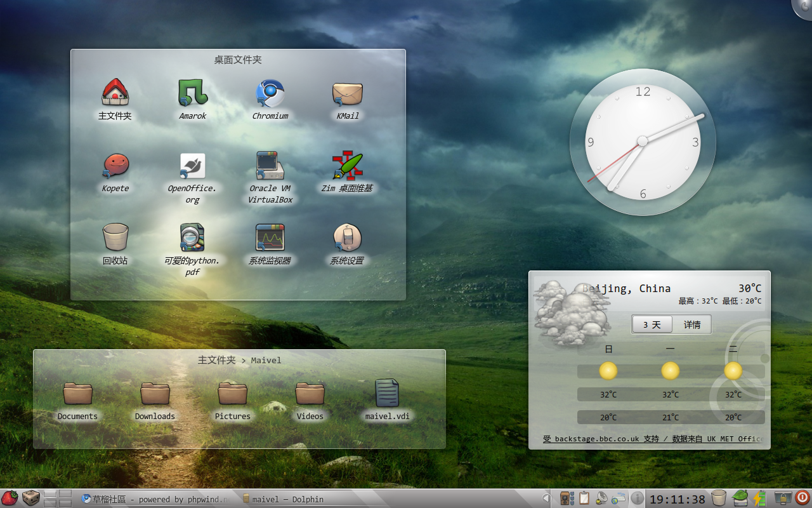Image resolution: width=812 pixels, height=508 pixels.
Task: Expand hidden system tray icons arrow
Action: tap(546, 499)
